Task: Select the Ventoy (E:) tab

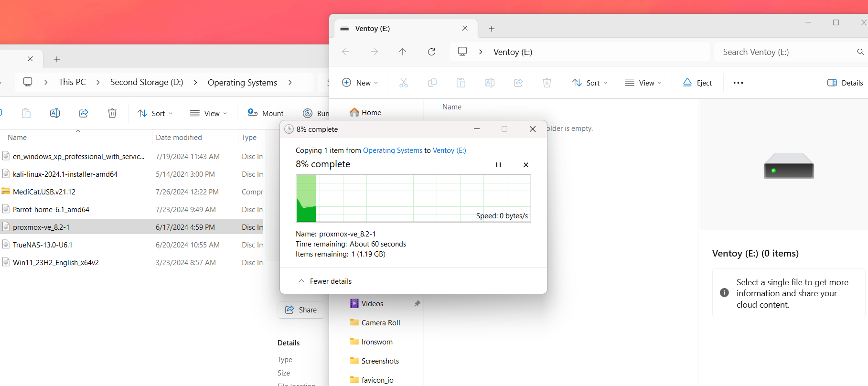Action: coord(406,29)
